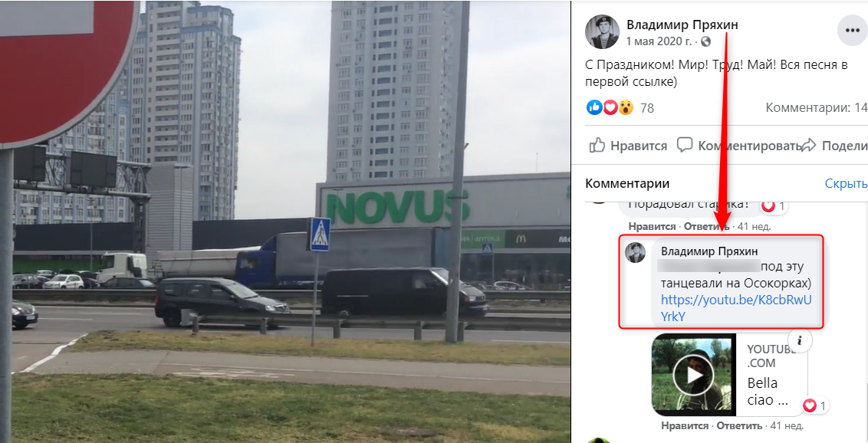Image resolution: width=868 pixels, height=443 pixels.
Task: Click Vladimir Pryakhin's post author avatar
Action: coord(602,31)
